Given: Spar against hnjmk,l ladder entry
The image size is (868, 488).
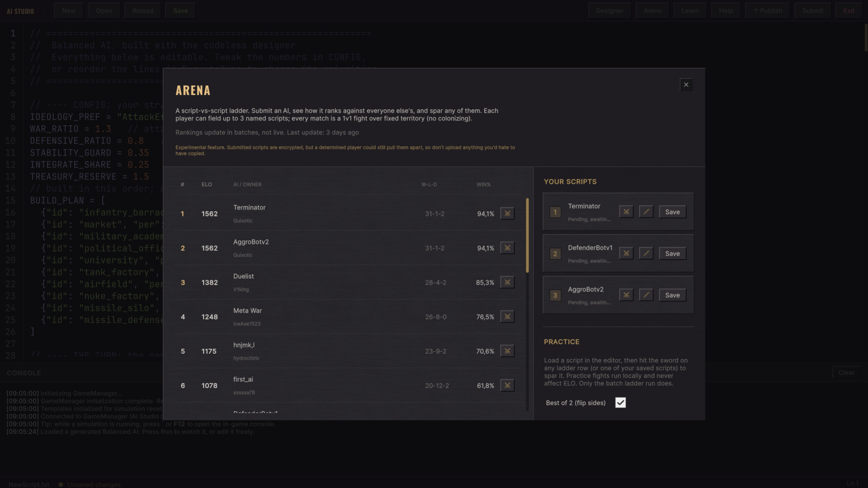Looking at the screenshot, I should tap(507, 351).
